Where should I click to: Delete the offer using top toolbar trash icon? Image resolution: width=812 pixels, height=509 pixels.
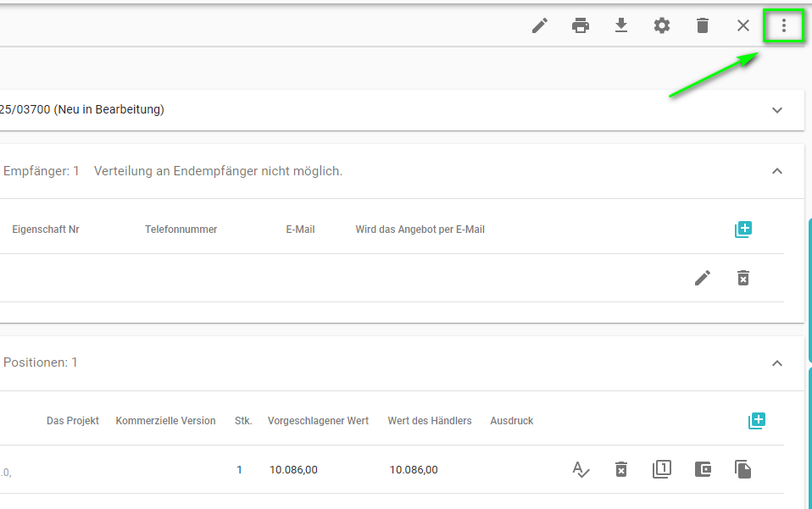(703, 25)
